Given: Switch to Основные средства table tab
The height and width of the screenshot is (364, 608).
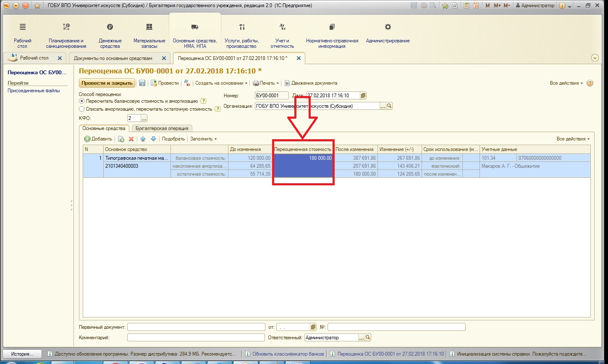Looking at the screenshot, I should (104, 128).
